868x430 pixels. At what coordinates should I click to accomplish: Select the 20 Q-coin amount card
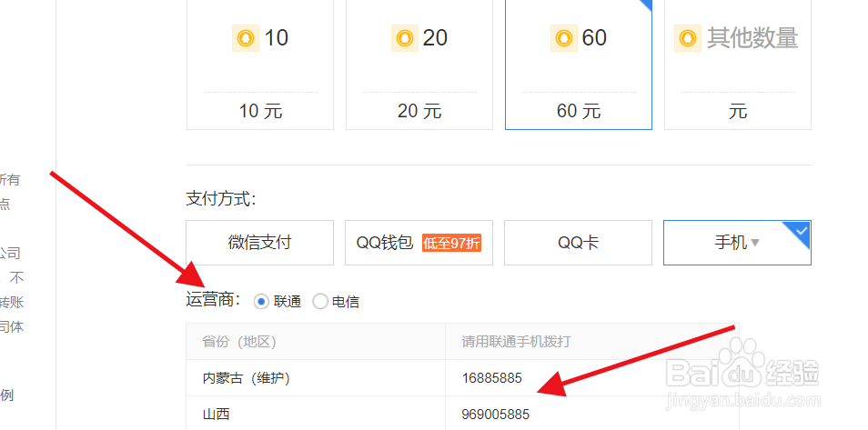[419, 65]
